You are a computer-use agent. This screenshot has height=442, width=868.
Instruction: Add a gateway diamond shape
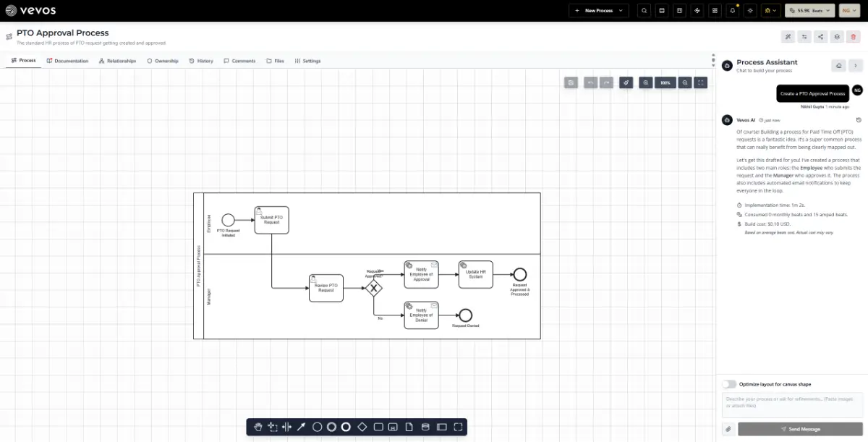tap(362, 428)
